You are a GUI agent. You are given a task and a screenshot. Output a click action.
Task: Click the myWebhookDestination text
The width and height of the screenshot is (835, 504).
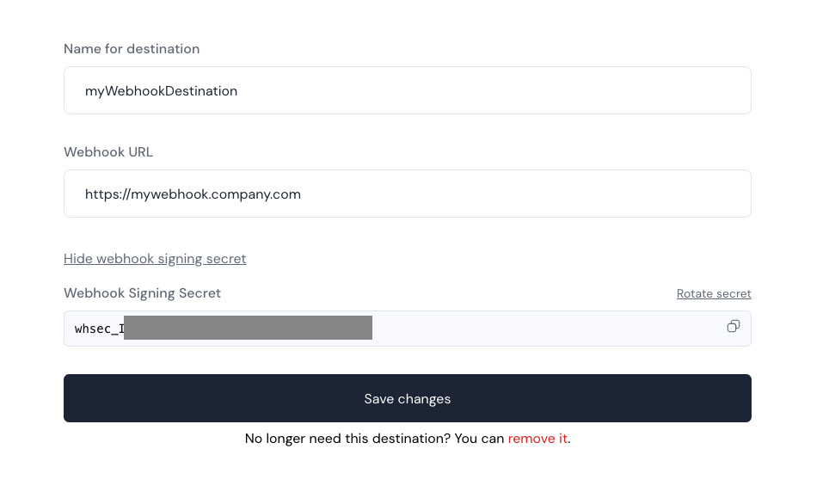click(x=162, y=91)
